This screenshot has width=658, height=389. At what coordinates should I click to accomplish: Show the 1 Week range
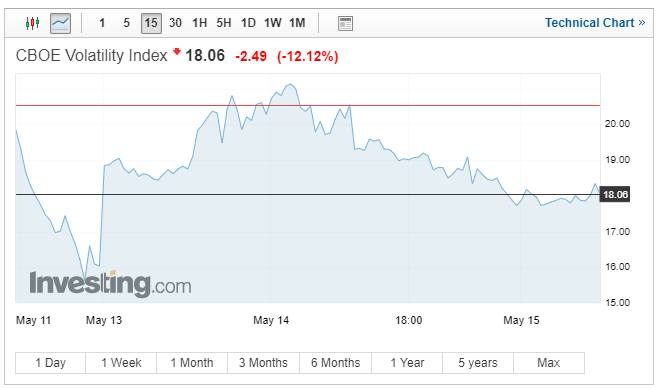click(121, 363)
